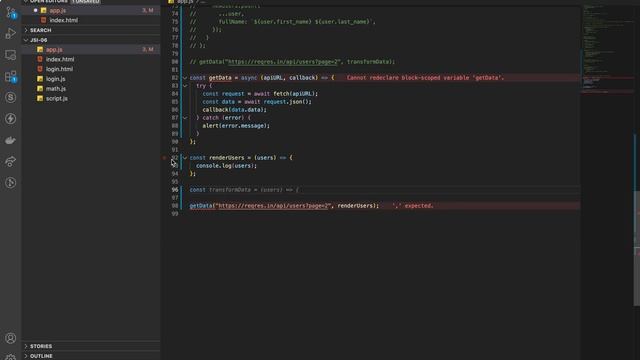640x360 pixels.
Task: Click fetch(apiURL) on line 84
Action: (295, 94)
